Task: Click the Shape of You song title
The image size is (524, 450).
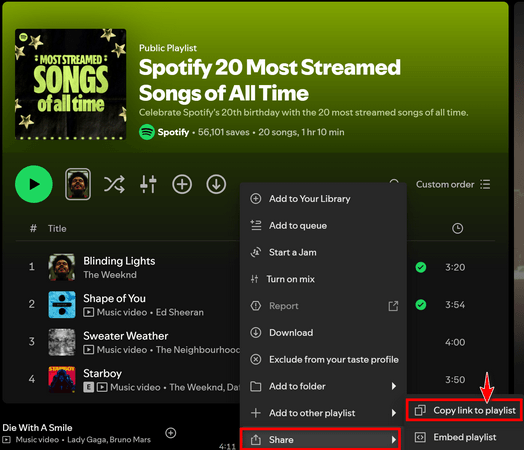Action: point(114,298)
